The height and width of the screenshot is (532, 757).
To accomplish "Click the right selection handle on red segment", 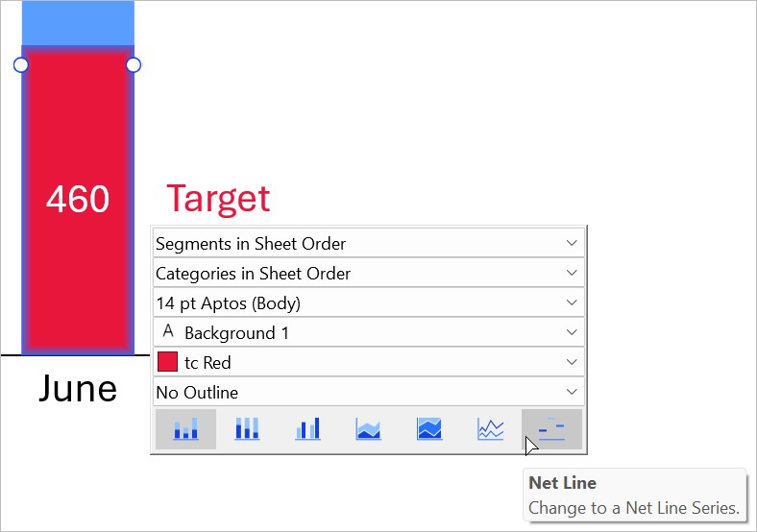I will [x=134, y=65].
